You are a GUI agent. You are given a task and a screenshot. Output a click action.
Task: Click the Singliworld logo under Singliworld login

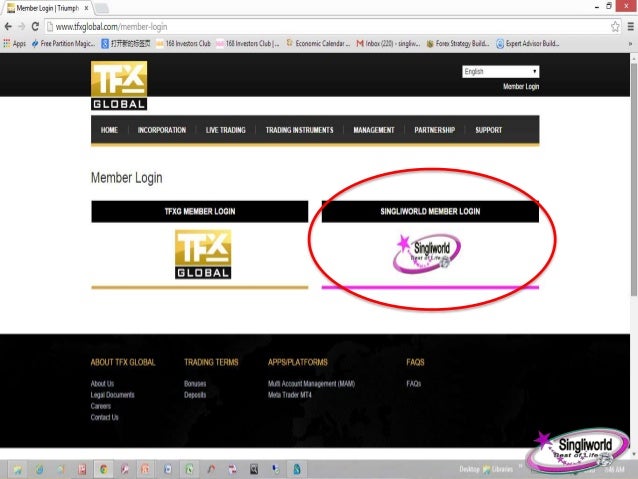[427, 253]
